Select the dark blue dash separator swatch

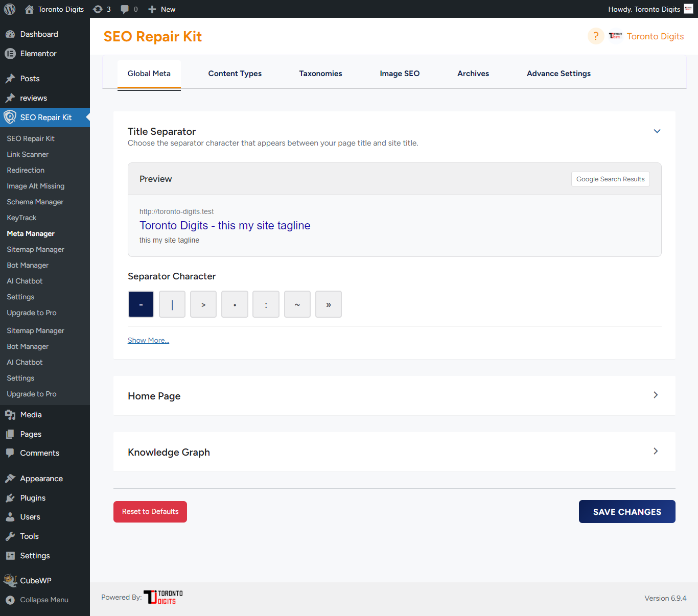point(141,304)
